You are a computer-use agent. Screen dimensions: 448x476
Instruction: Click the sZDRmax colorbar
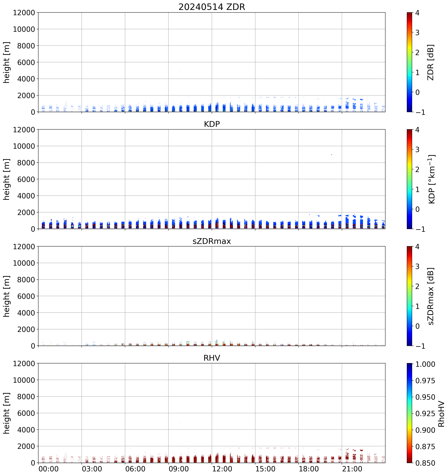[409, 296]
